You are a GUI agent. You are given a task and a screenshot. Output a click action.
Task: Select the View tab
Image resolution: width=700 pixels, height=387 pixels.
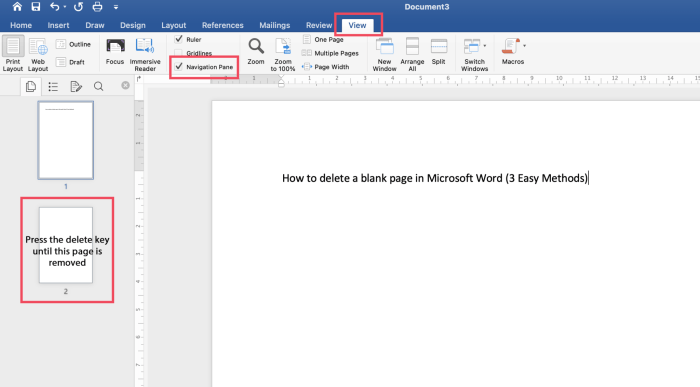[357, 25]
